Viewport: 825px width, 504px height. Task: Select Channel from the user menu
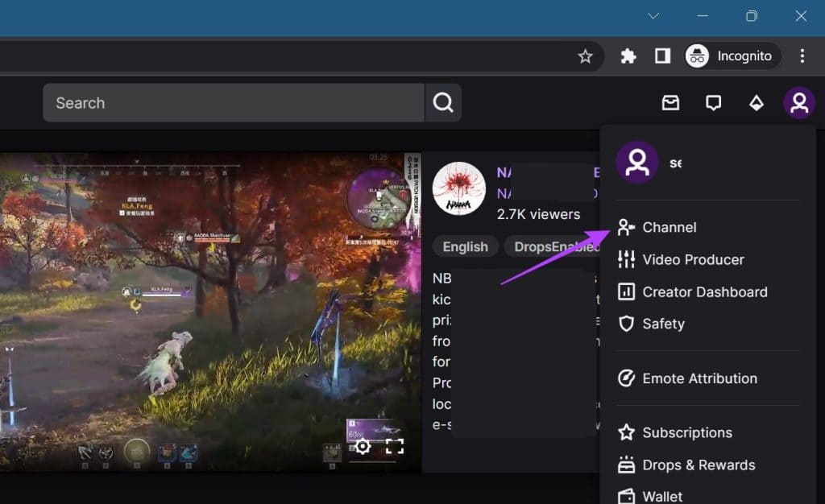[x=669, y=227]
